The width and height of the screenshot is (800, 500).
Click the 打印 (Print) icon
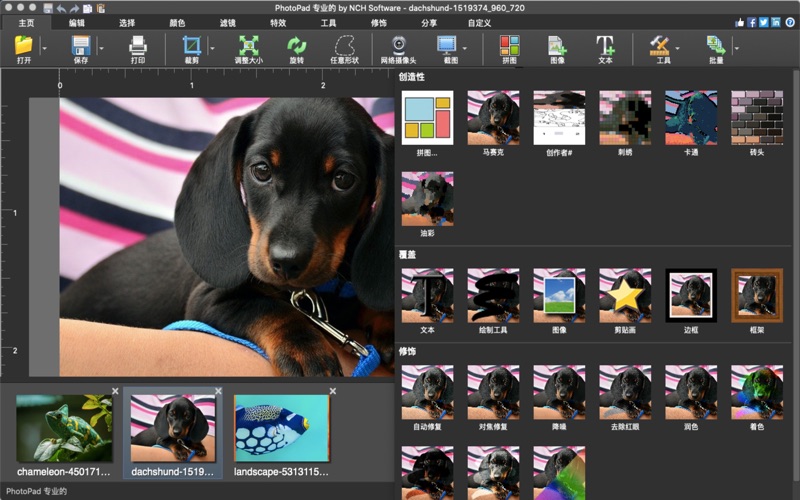click(138, 46)
